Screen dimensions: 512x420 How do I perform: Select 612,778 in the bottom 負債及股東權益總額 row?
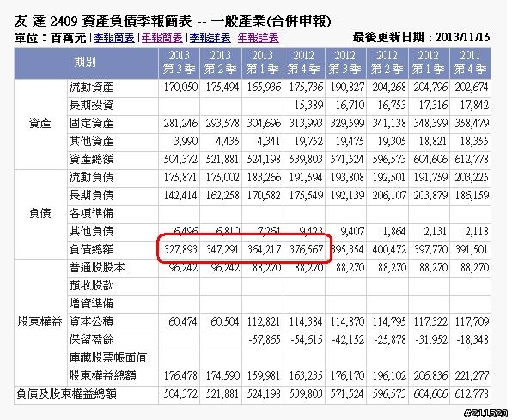pos(471,394)
